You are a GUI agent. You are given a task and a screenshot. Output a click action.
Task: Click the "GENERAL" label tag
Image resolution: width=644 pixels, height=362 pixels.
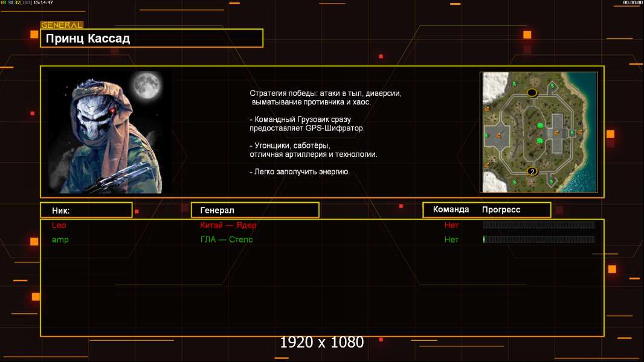point(62,25)
